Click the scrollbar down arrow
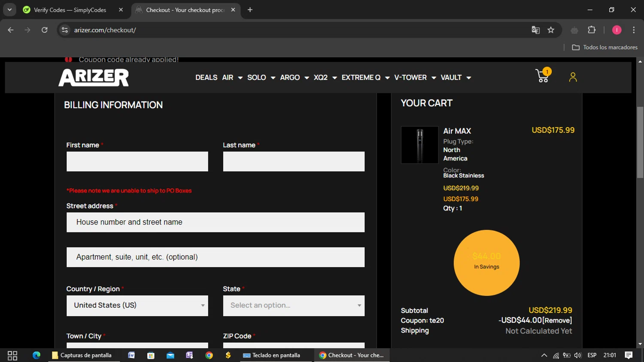The height and width of the screenshot is (362, 644). click(640, 344)
